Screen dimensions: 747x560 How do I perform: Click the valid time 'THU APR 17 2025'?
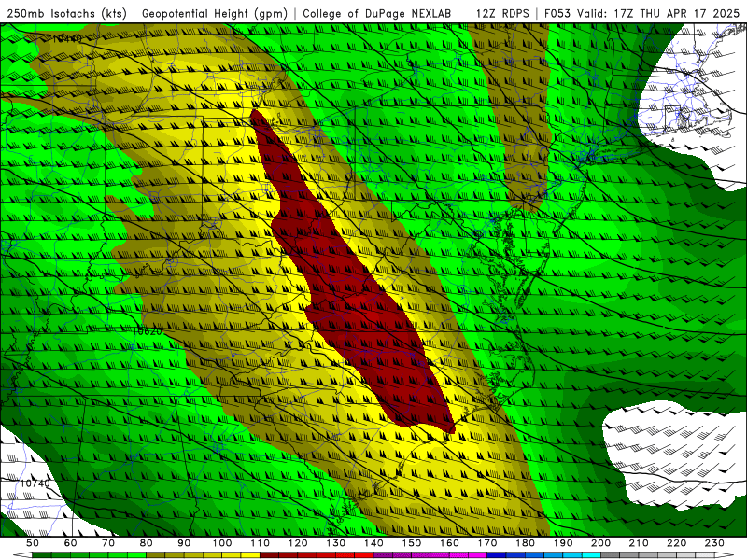689,13
